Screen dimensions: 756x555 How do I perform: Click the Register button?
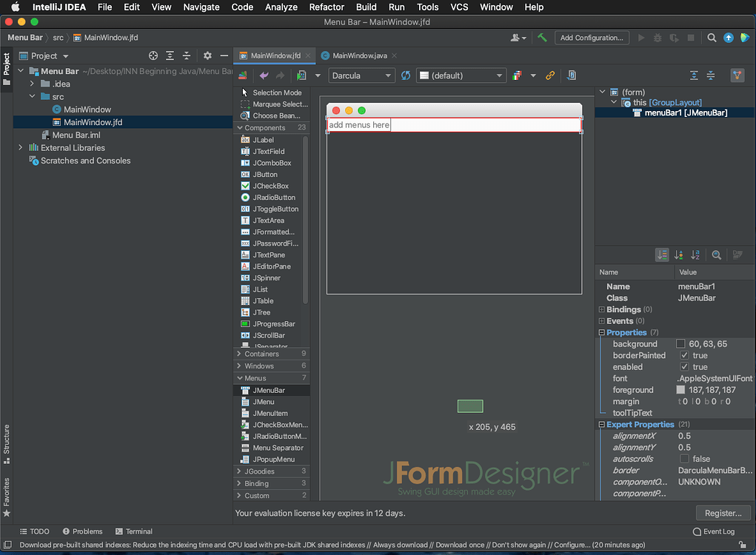click(x=723, y=513)
